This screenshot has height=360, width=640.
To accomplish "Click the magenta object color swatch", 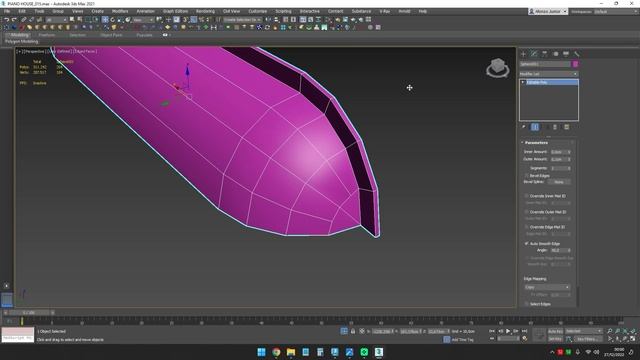I will [575, 64].
